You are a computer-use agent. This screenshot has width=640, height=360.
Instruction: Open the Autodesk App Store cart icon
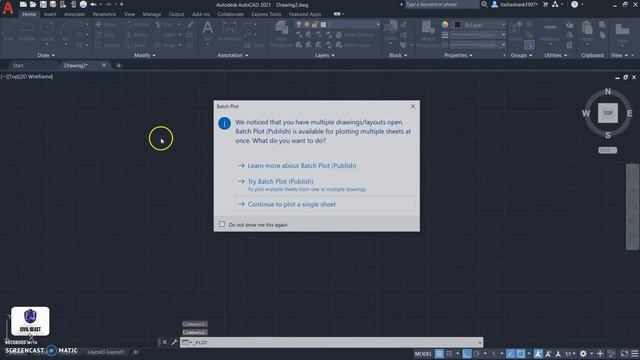click(545, 4)
